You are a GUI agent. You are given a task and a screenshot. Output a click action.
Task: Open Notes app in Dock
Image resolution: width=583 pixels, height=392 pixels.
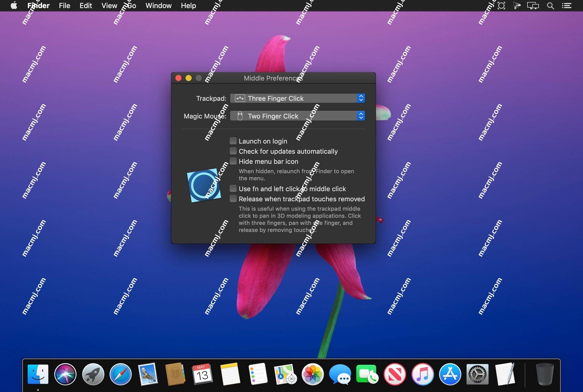click(x=230, y=374)
